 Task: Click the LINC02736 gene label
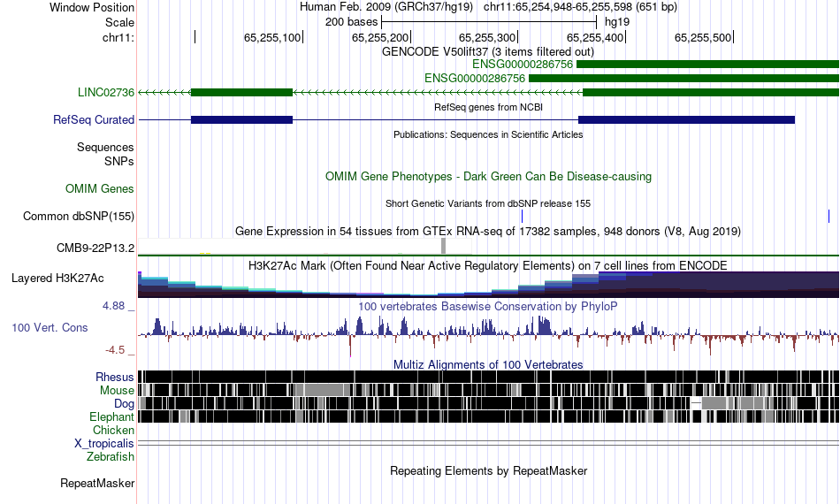[105, 92]
